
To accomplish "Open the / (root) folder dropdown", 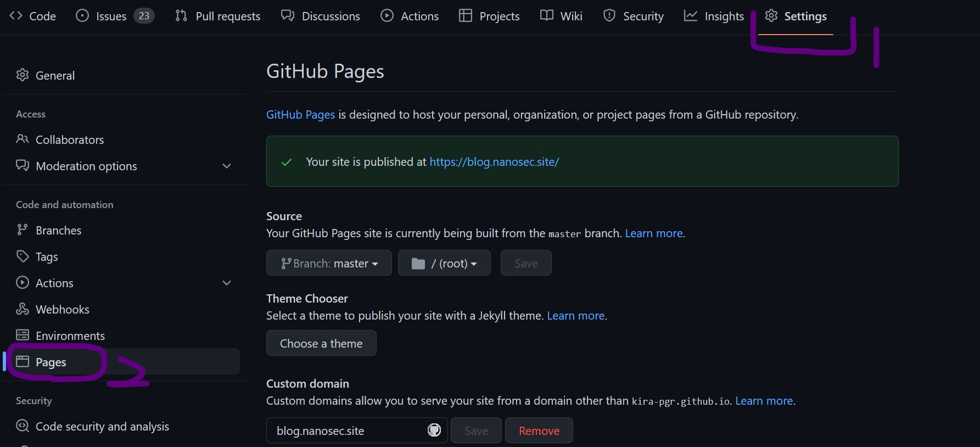I will 444,263.
